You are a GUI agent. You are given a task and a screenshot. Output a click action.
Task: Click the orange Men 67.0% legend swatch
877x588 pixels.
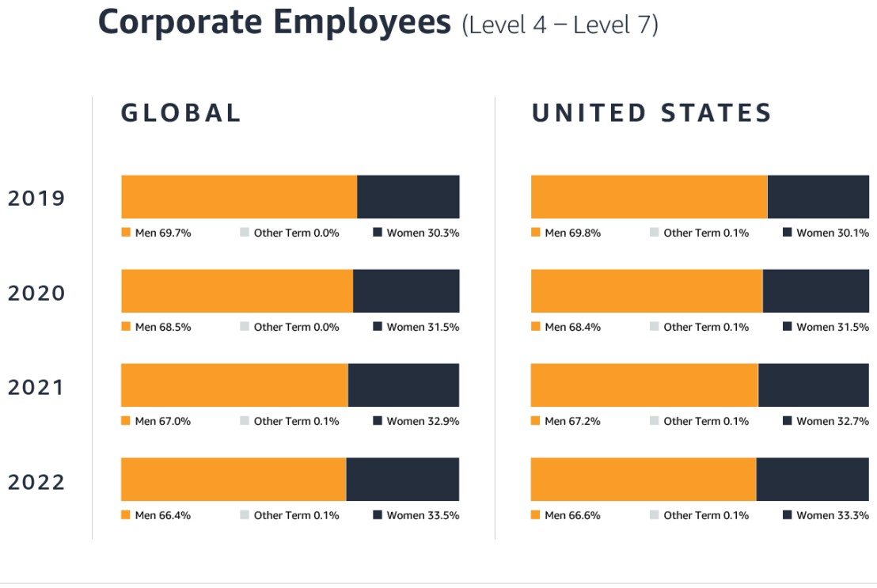coord(125,421)
